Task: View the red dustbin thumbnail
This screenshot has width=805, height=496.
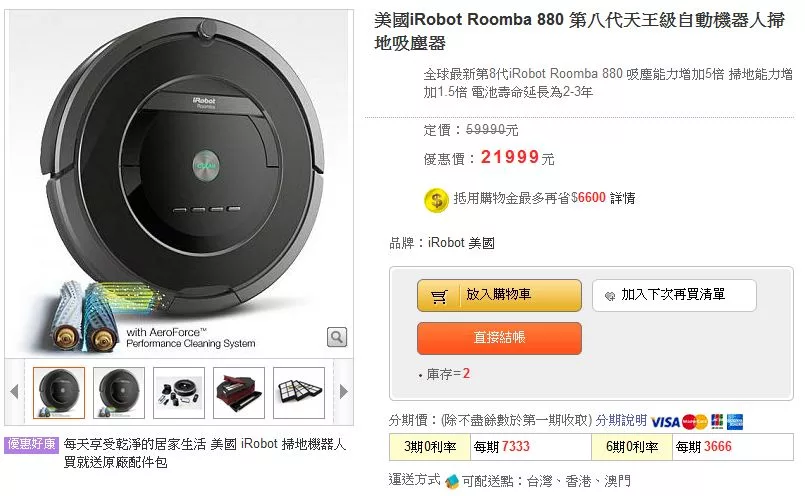Action: point(239,392)
